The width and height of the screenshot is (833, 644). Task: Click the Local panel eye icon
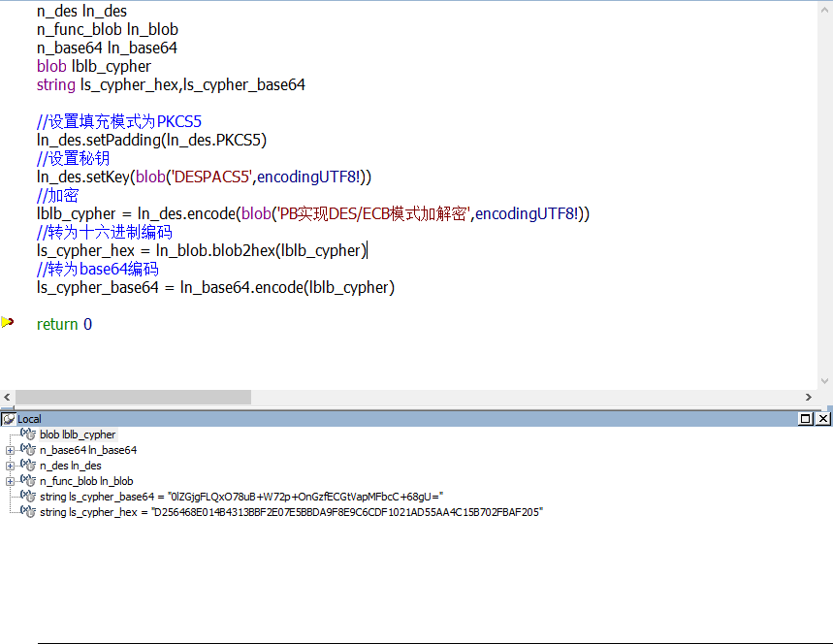9,419
